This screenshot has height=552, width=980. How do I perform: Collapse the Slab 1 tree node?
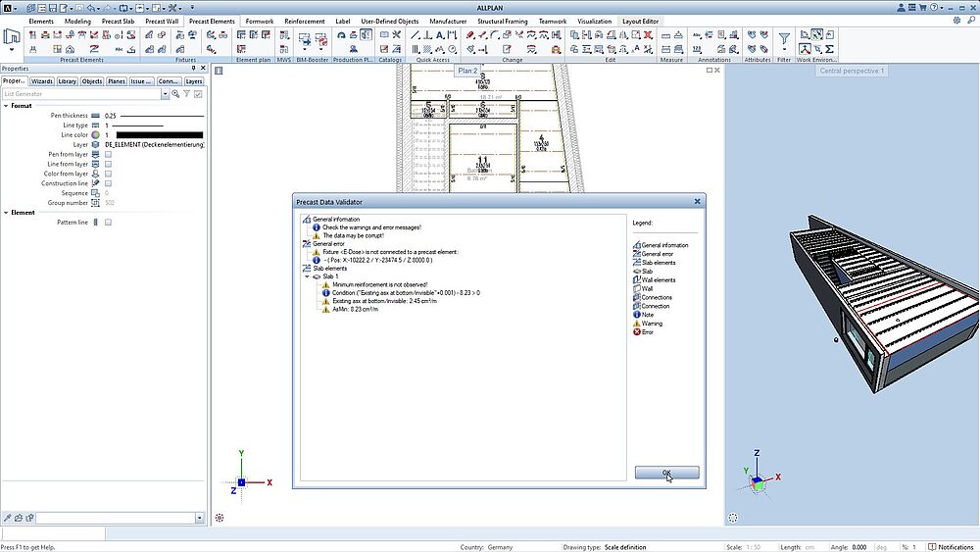coord(307,276)
